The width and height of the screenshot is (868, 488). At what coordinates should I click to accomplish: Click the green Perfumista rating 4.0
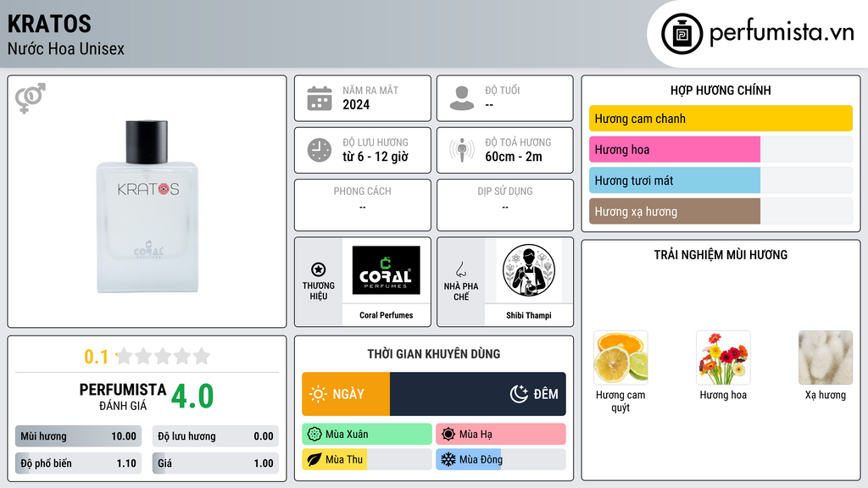[x=192, y=396]
